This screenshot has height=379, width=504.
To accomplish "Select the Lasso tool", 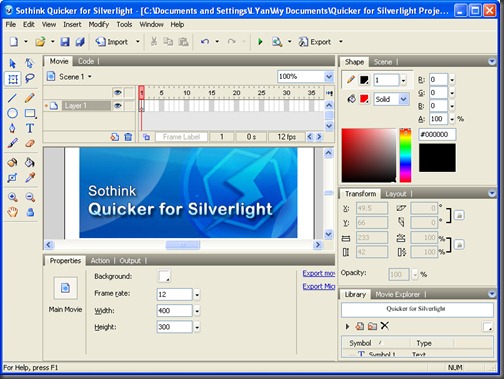I will pyautogui.click(x=30, y=78).
